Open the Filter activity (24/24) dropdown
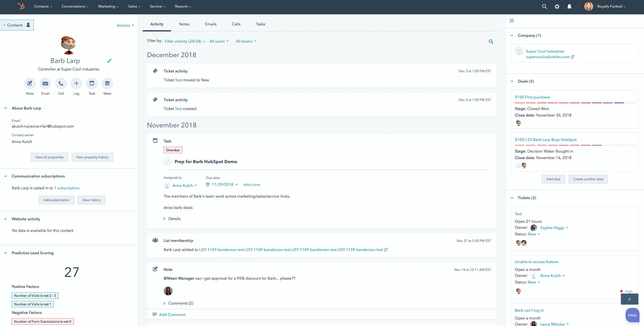This screenshot has width=644, height=326. click(x=185, y=41)
